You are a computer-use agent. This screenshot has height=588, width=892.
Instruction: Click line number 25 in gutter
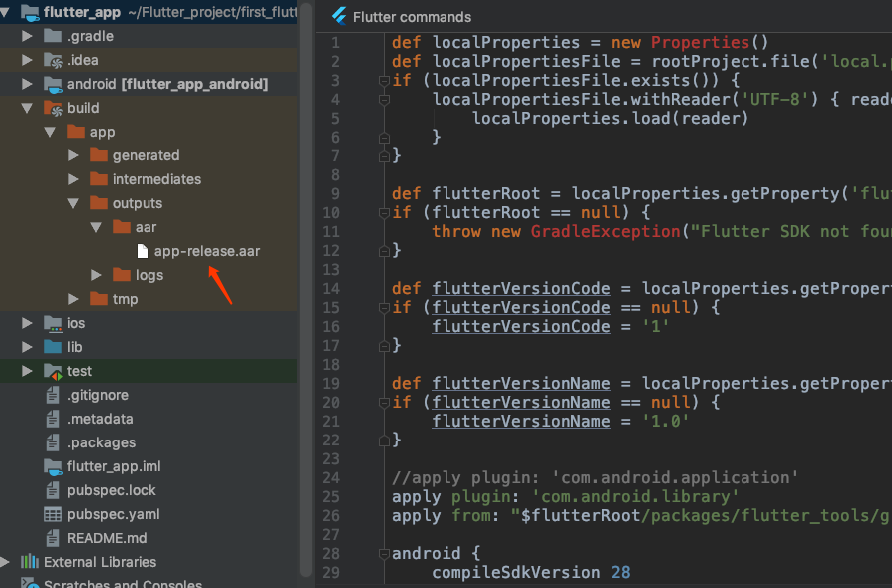click(331, 497)
